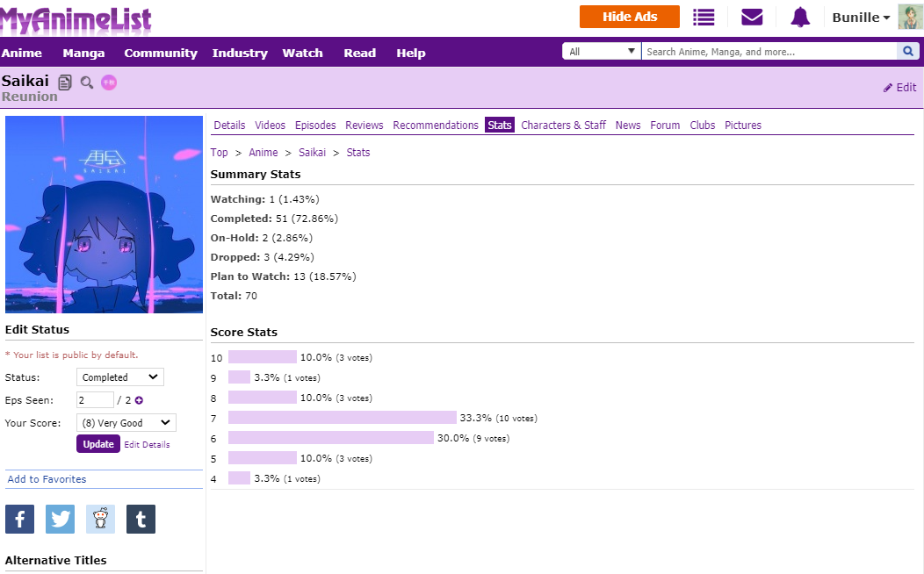Share on Facebook
The width and height of the screenshot is (924, 574).
tap(19, 519)
